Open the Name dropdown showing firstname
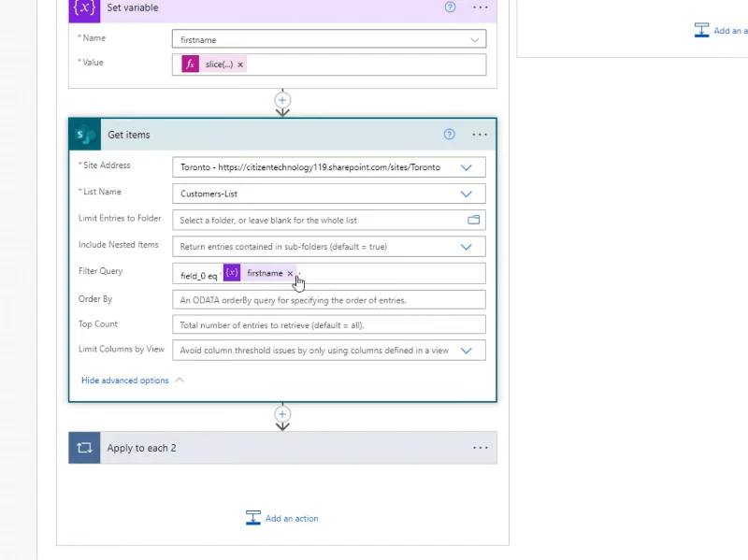The height and width of the screenshot is (560, 748). (x=474, y=40)
